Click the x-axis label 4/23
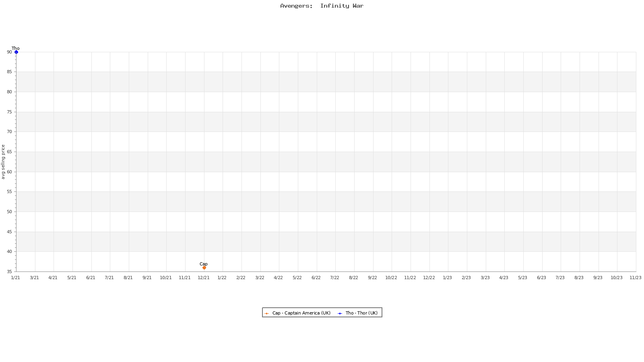 pyautogui.click(x=504, y=278)
